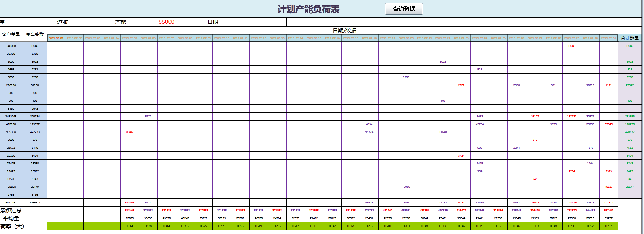Click the 查询数据 button

tap(404, 9)
